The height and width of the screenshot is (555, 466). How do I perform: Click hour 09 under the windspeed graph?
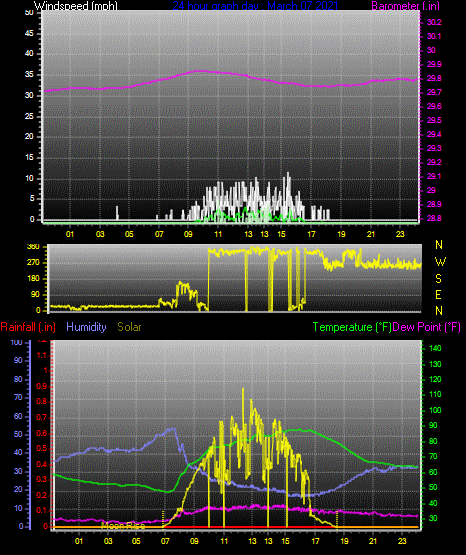tap(188, 234)
